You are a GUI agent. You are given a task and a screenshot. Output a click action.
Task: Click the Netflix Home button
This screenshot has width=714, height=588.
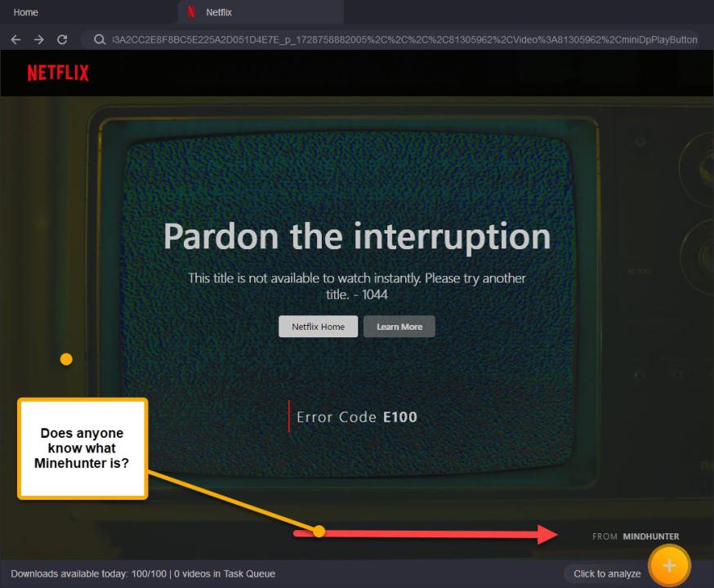[x=318, y=327]
